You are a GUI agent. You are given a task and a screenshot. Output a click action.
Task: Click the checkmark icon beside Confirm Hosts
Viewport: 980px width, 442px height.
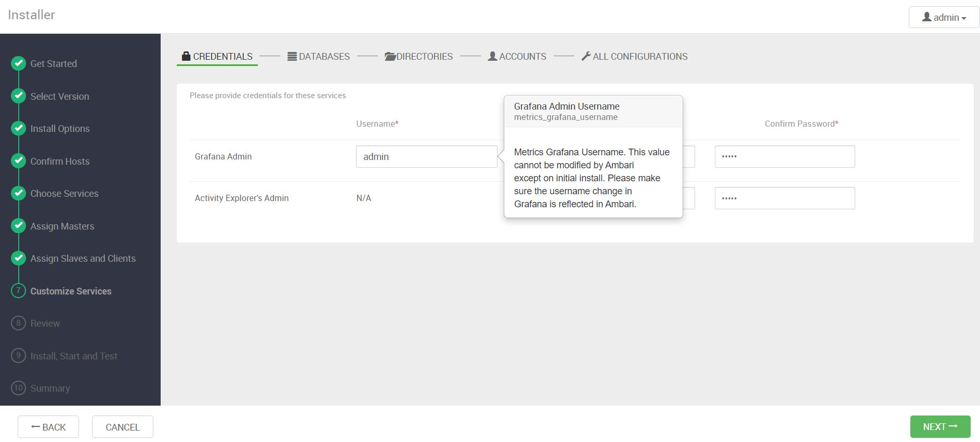[19, 161]
